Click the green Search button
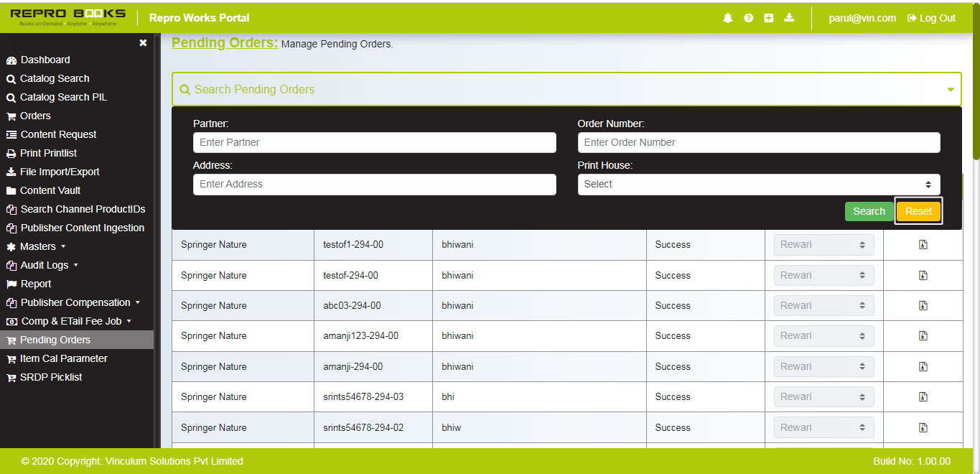Image resolution: width=980 pixels, height=474 pixels. pyautogui.click(x=869, y=211)
